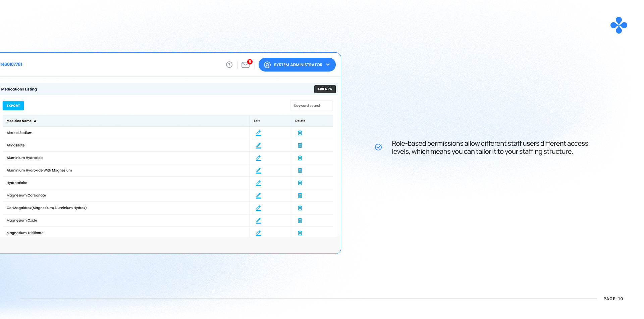The image size is (644, 319).
Task: Focus the Keyword search field
Action: click(311, 106)
